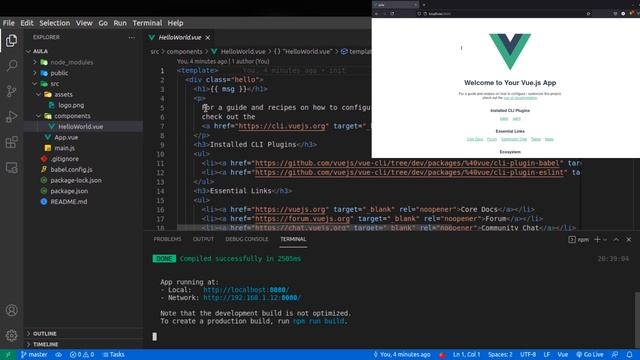
Task: Open the Explorer view in activity bar
Action: pos(11,40)
